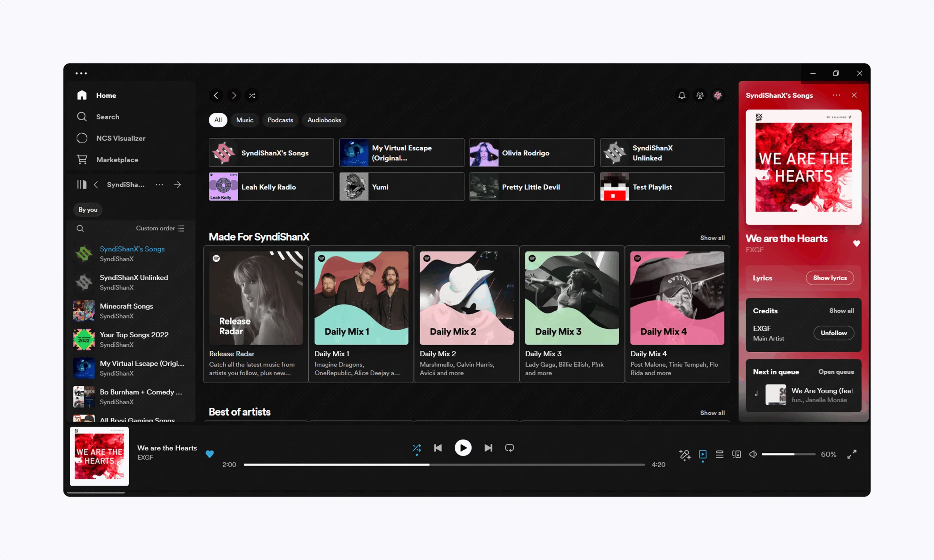Open NCS Visualizer from sidebar

point(111,138)
